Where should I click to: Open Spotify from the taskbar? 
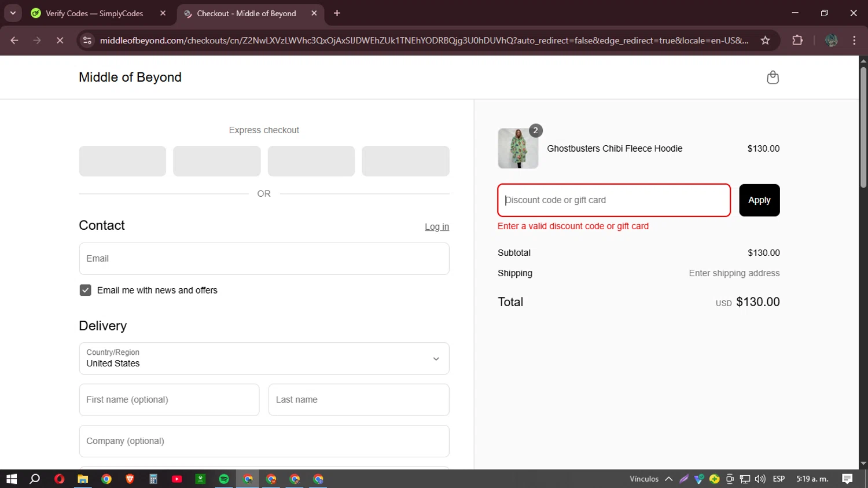[x=224, y=479]
